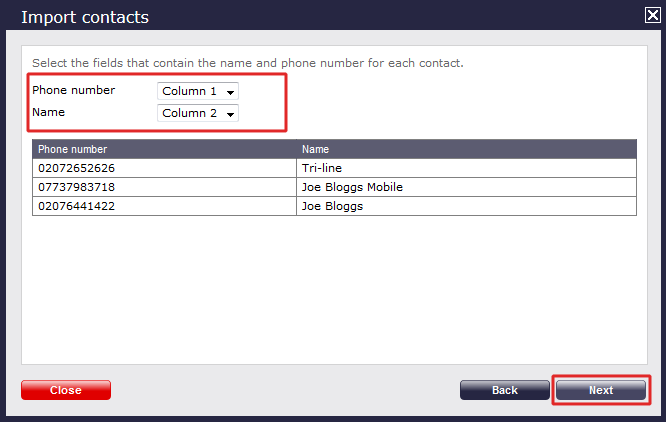Open the Name column dropdown

pyautogui.click(x=197, y=113)
